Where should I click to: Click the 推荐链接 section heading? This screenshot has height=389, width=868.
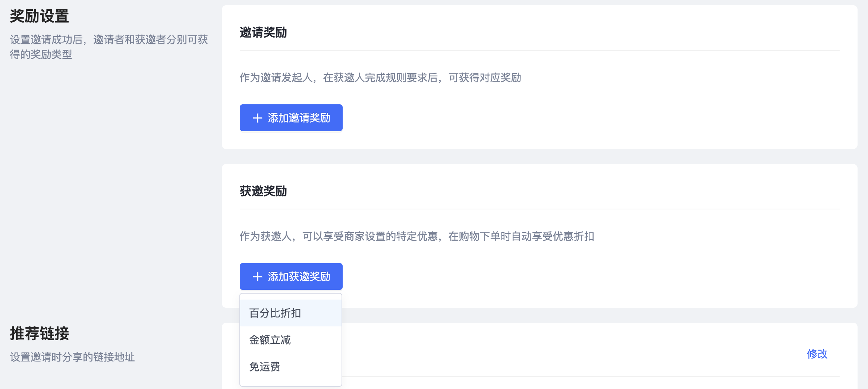click(x=40, y=333)
